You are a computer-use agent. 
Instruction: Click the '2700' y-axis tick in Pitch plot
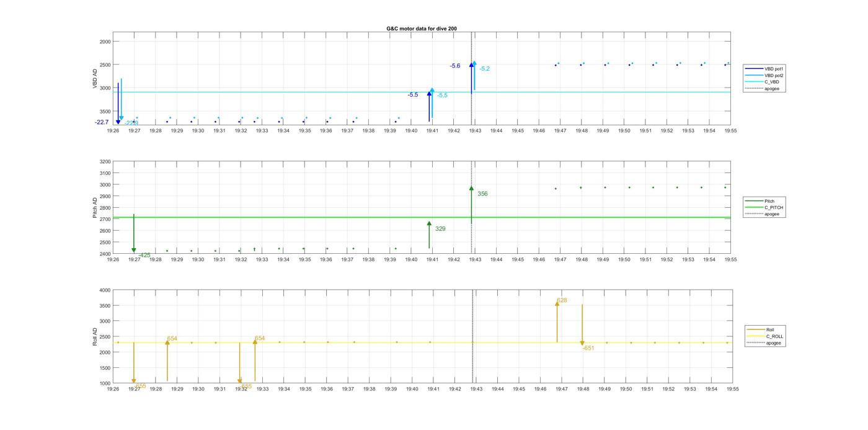pos(105,219)
